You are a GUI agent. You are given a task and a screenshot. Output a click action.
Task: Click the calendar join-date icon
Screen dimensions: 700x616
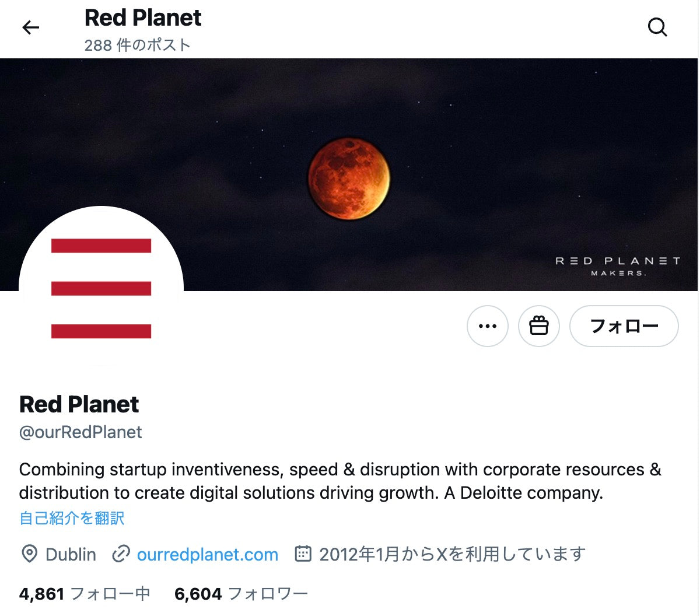click(303, 554)
